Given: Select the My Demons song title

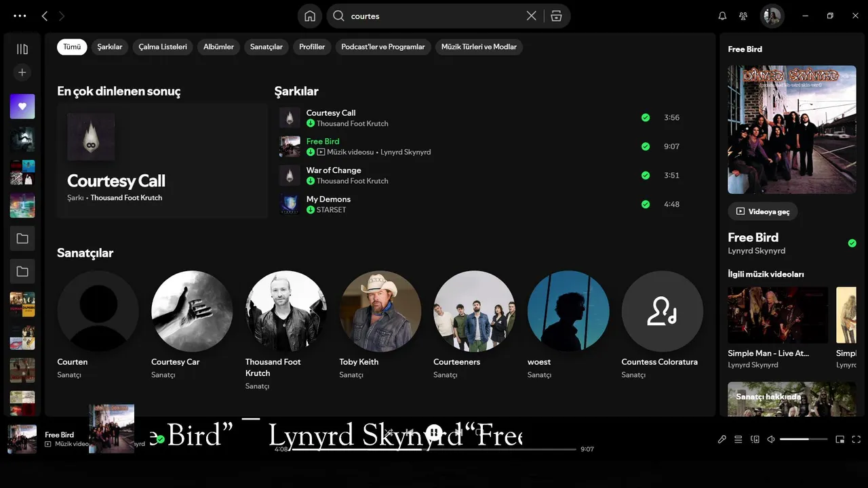Looking at the screenshot, I should click(328, 199).
